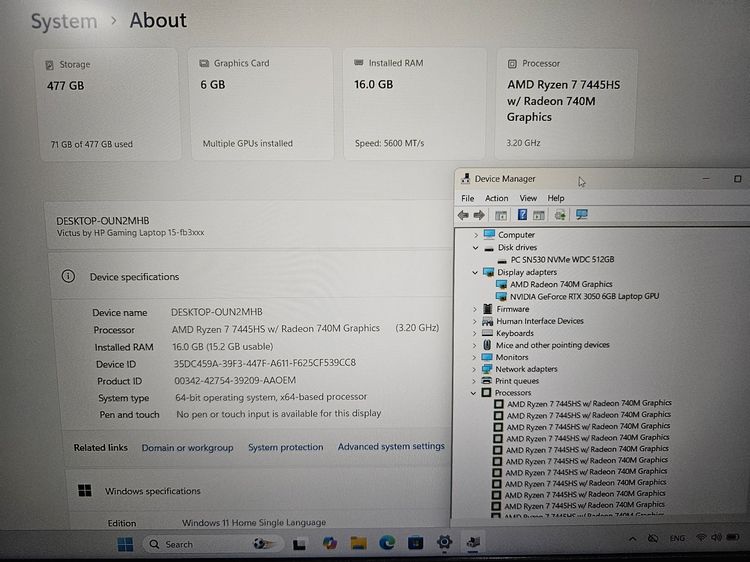750x562 pixels.
Task: Click ENG language indicator in tray
Action: coord(677,538)
